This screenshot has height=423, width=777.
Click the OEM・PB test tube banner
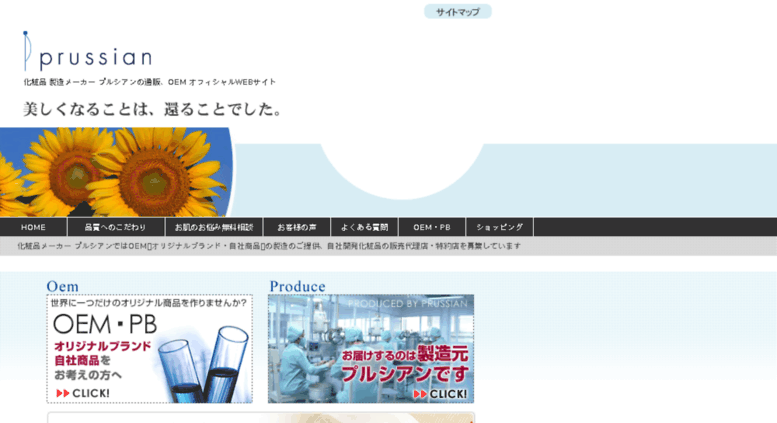150,349
